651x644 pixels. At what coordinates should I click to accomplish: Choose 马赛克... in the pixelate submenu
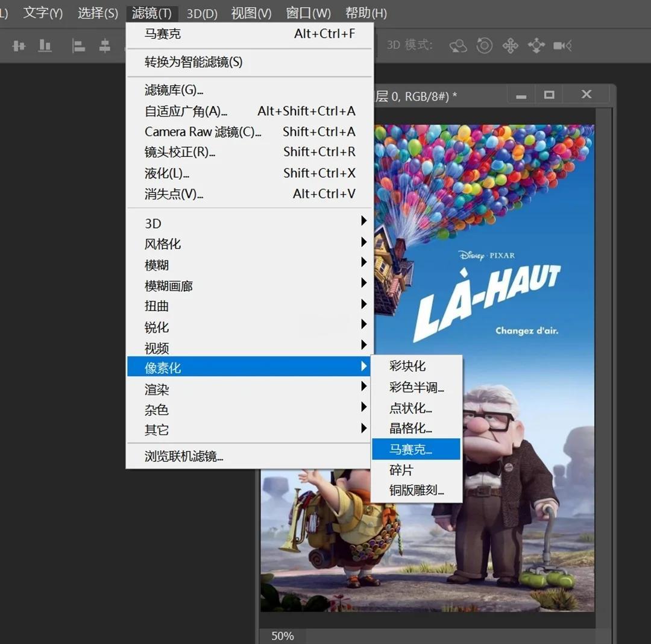415,449
